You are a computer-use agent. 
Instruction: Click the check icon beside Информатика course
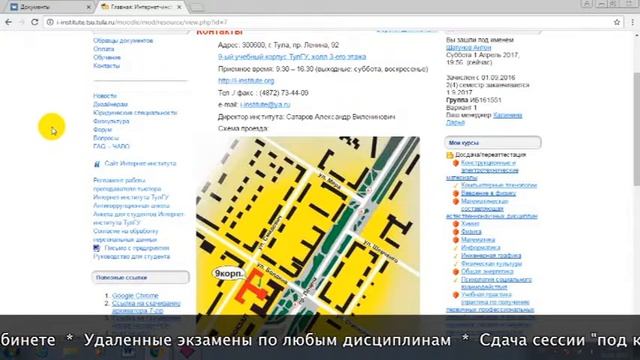coord(456,247)
